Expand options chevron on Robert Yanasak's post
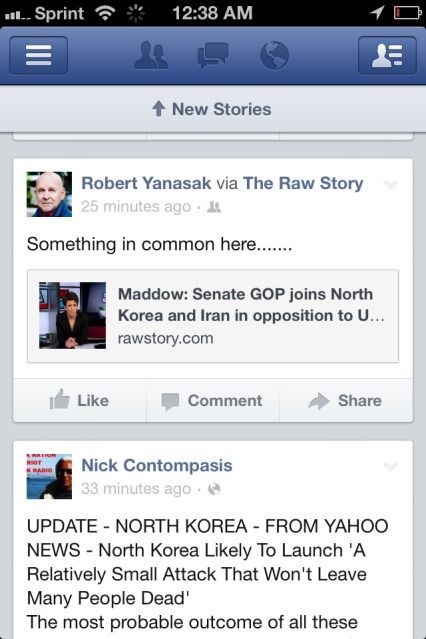The height and width of the screenshot is (639, 426). [391, 185]
